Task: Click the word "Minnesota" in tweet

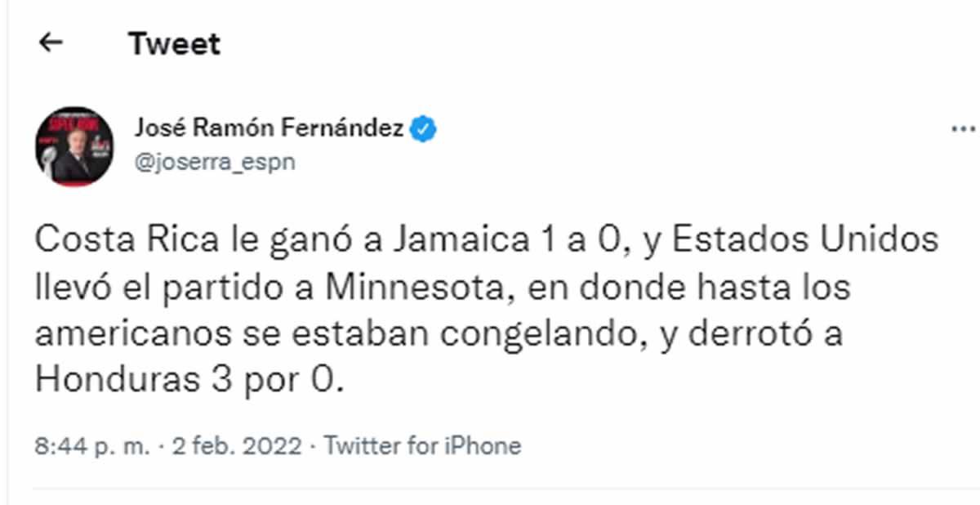Action: [411, 288]
